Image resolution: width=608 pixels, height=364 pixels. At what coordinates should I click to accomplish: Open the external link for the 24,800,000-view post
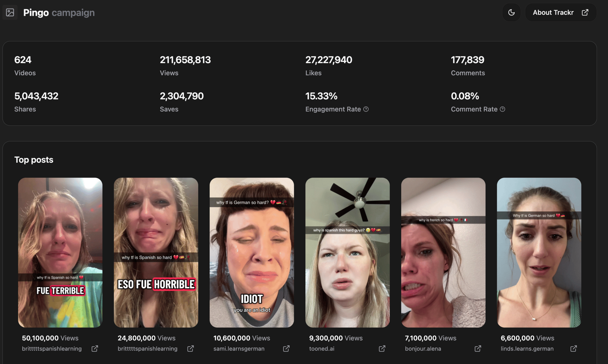click(x=190, y=348)
